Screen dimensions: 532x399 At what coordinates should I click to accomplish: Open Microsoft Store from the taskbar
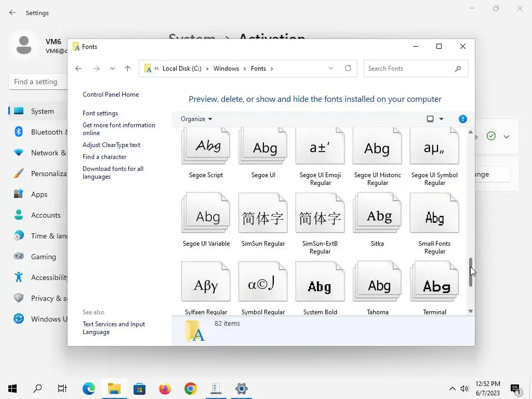click(139, 389)
